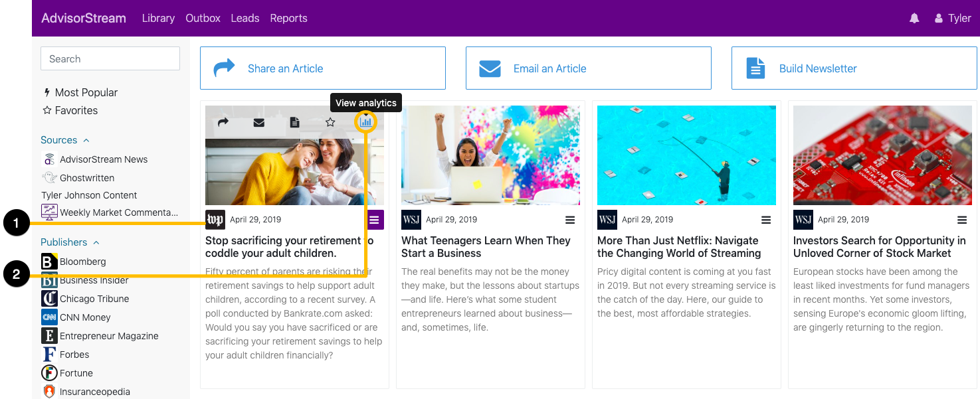Open the purple menu icon for retirement article
This screenshot has width=980, height=399.
tap(375, 220)
